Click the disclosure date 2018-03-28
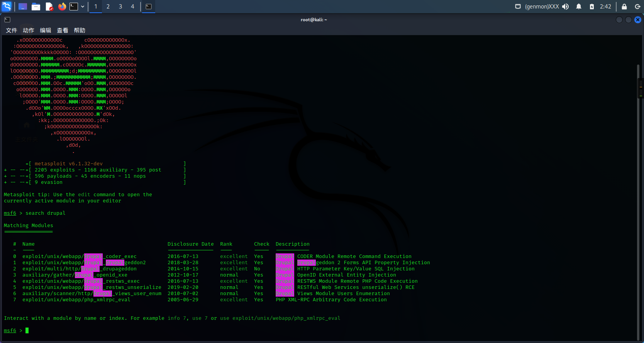644x343 pixels. click(x=183, y=263)
